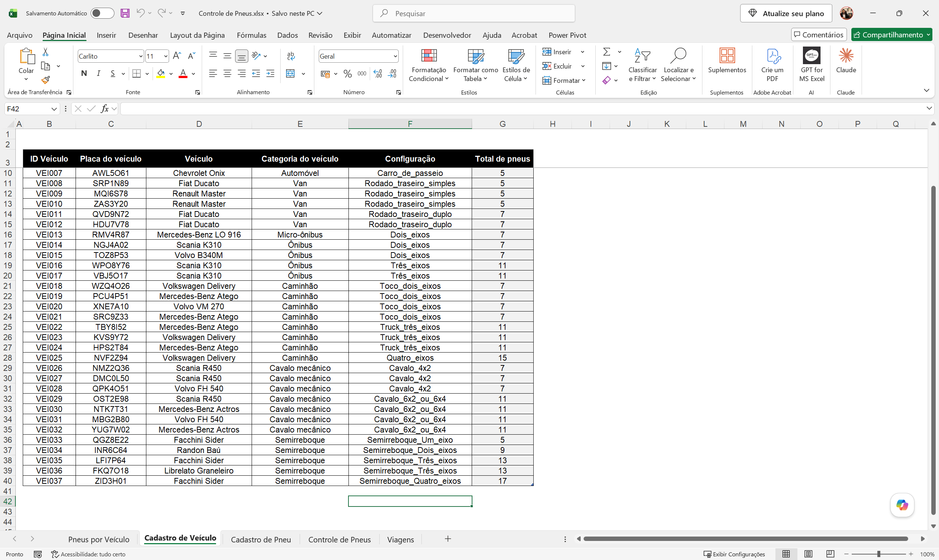Toggle bottom vertical alignment
Viewport: 939px width, 560px height.
pos(242,56)
